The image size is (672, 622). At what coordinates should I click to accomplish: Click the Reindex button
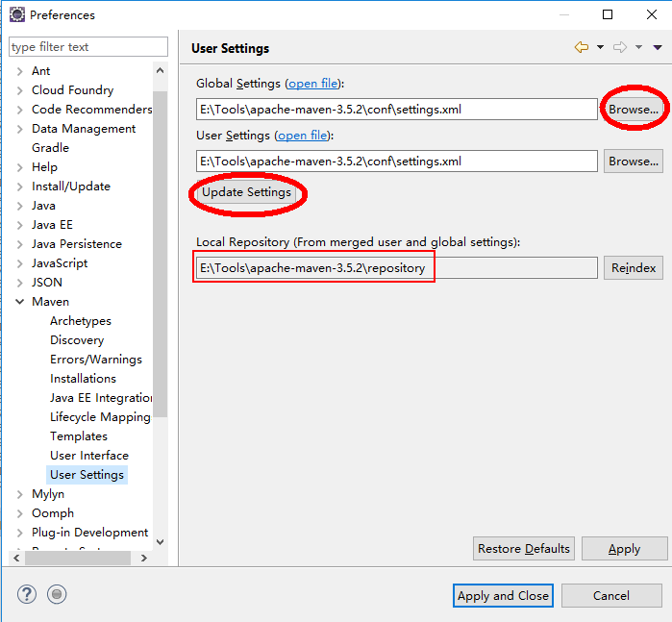634,268
